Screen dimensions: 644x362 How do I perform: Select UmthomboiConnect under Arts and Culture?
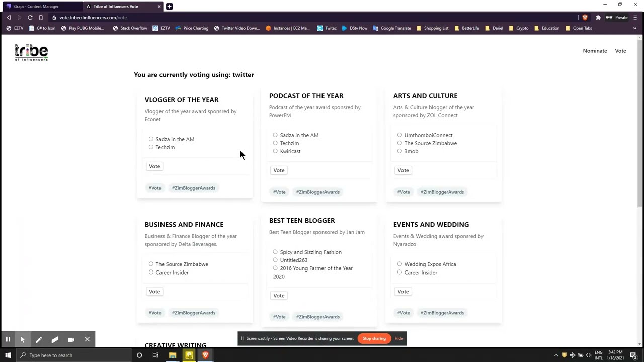click(399, 135)
